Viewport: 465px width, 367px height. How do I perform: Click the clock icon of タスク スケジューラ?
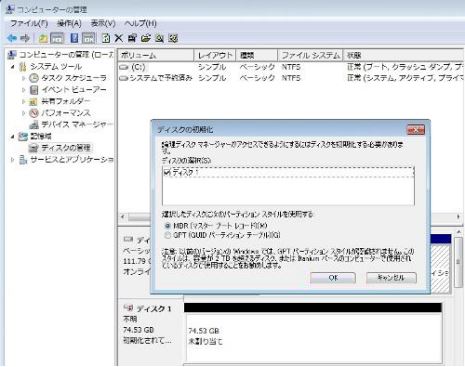pos(34,78)
